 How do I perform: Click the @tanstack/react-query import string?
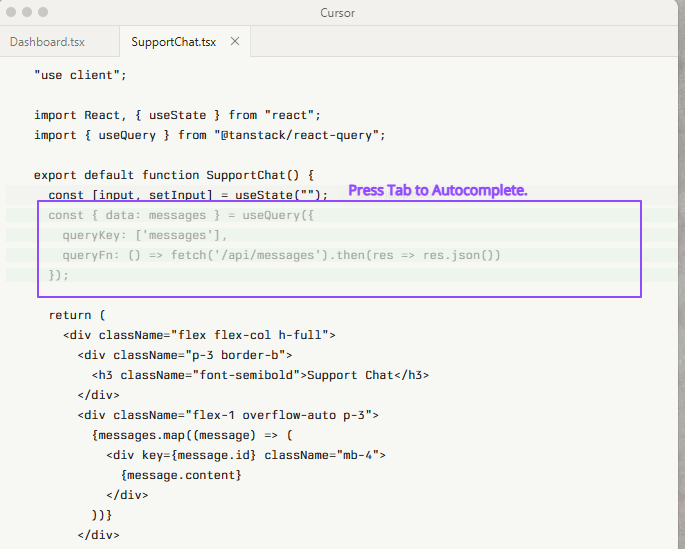pos(300,135)
